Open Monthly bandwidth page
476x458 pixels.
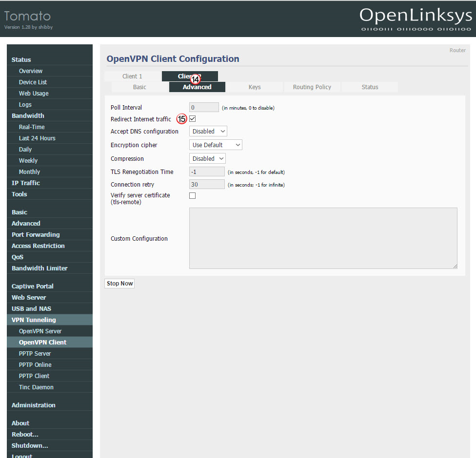point(50,172)
